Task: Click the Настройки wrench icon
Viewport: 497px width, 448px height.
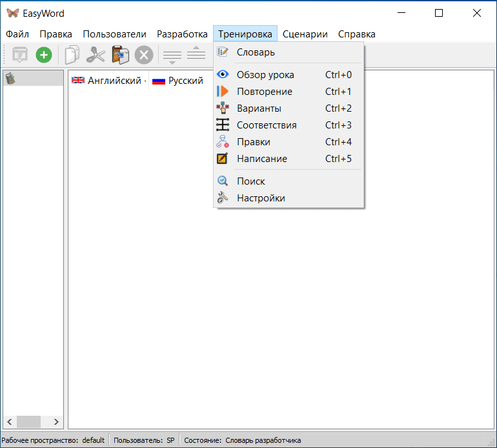Action: click(x=223, y=198)
